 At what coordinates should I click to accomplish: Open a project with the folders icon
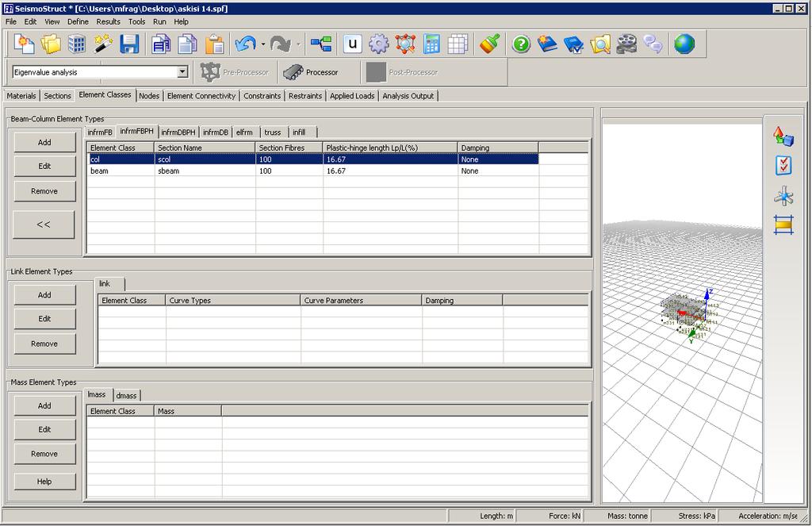point(51,44)
